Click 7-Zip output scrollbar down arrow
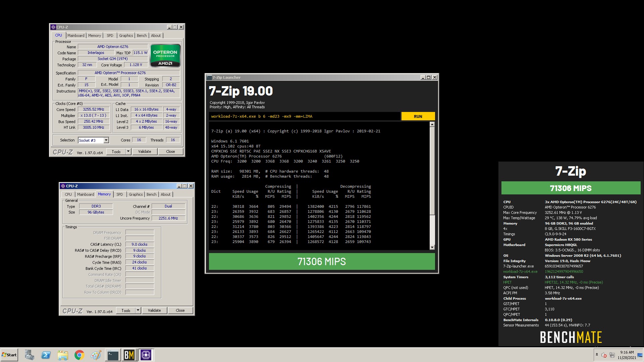 tap(432, 247)
